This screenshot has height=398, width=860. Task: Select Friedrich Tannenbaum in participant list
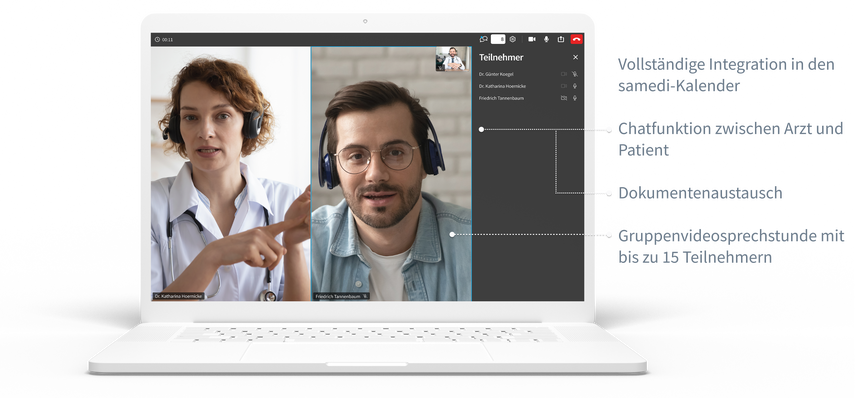pyautogui.click(x=501, y=98)
